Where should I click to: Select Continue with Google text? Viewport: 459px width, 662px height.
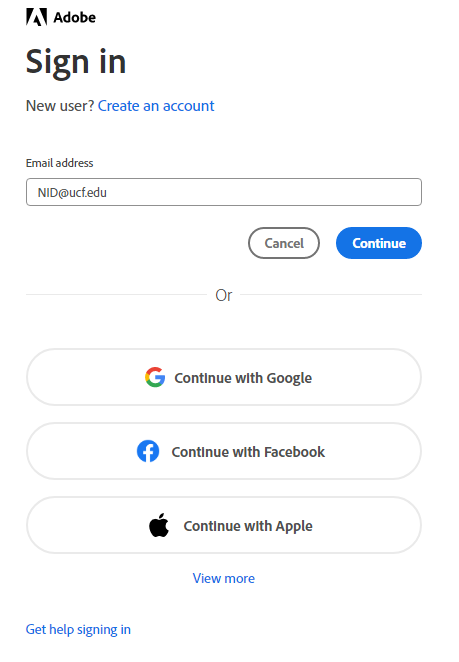[243, 378]
